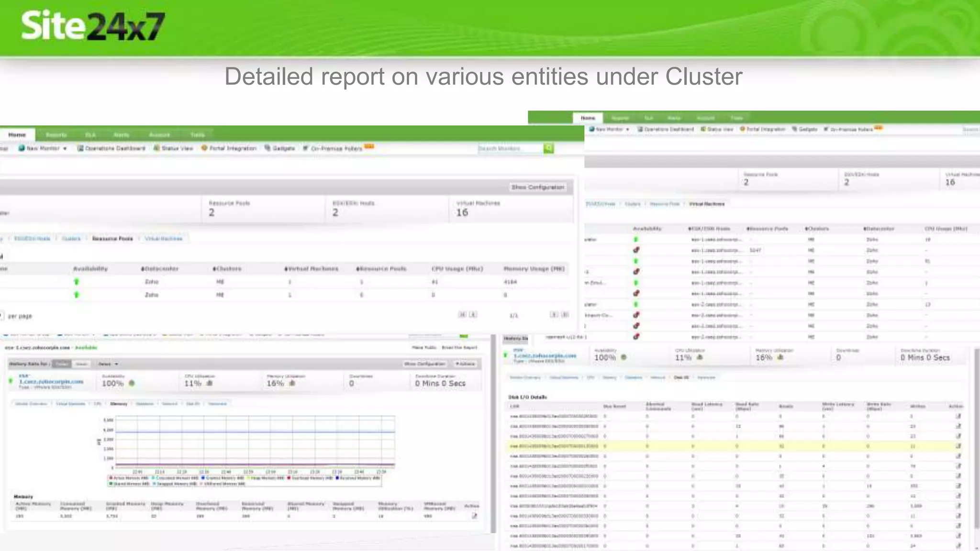Click edit action icon in Memory table
This screenshot has height=551, width=980.
pos(474,516)
